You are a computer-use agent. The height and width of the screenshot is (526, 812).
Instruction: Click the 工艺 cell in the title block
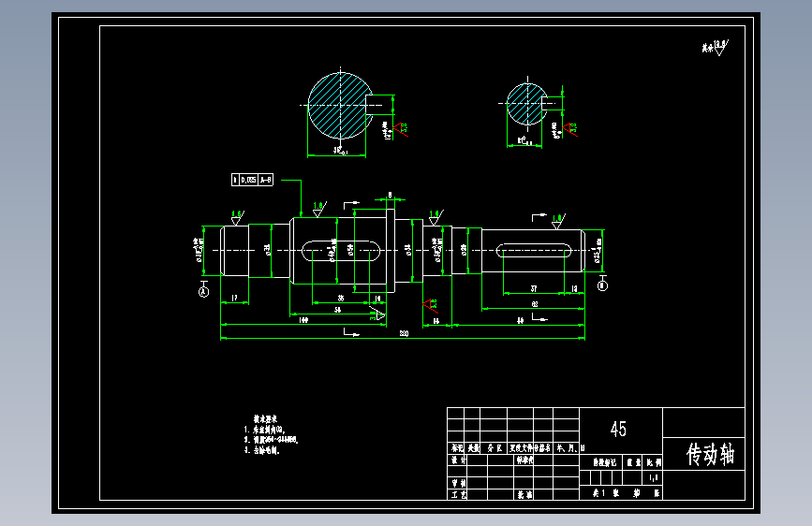(x=458, y=494)
